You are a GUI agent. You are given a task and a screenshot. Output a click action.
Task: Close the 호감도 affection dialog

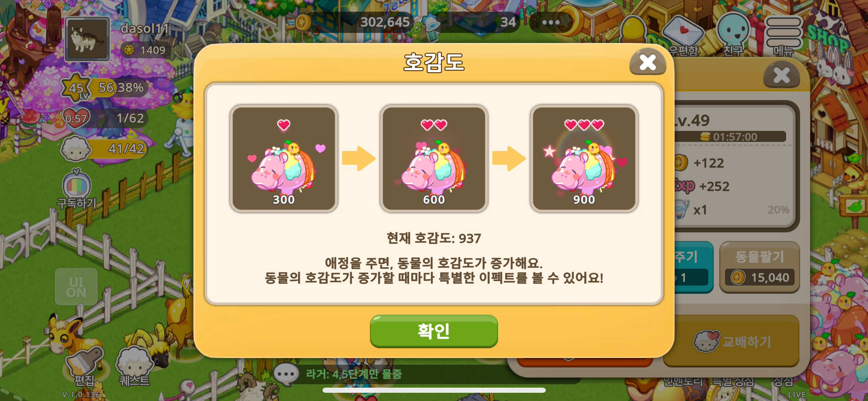click(x=648, y=62)
